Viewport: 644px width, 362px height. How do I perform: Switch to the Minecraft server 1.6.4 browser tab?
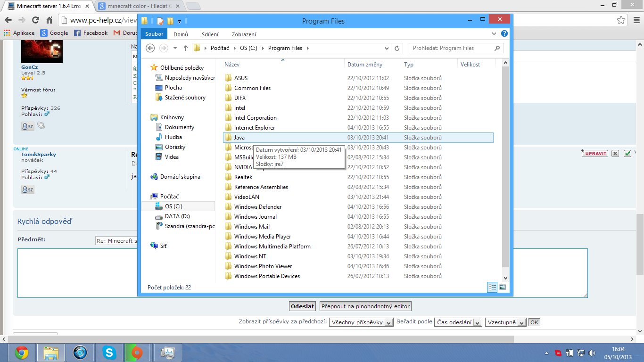coord(49,6)
